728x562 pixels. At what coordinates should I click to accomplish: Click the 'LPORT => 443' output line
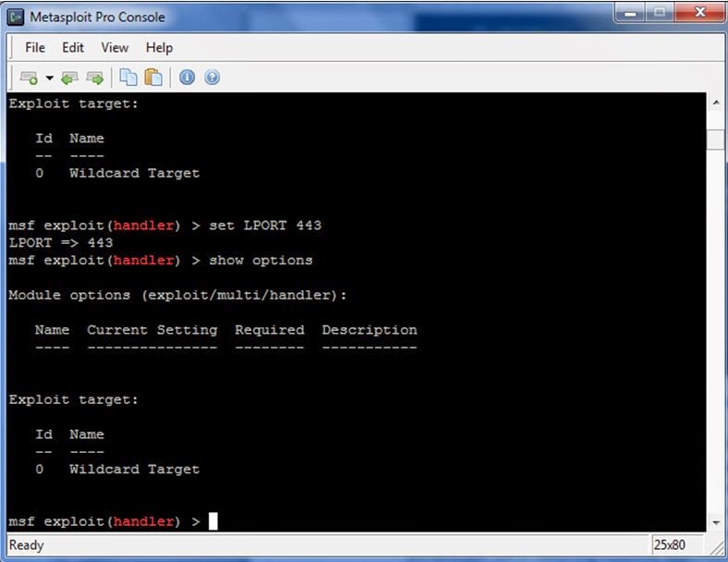pyautogui.click(x=61, y=242)
